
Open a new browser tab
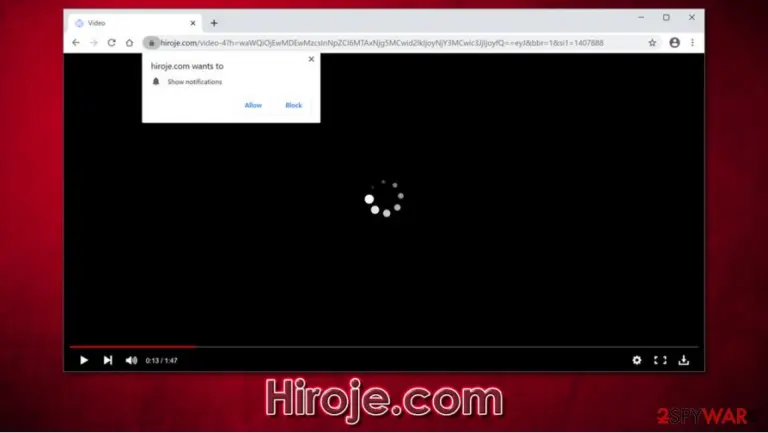[214, 23]
